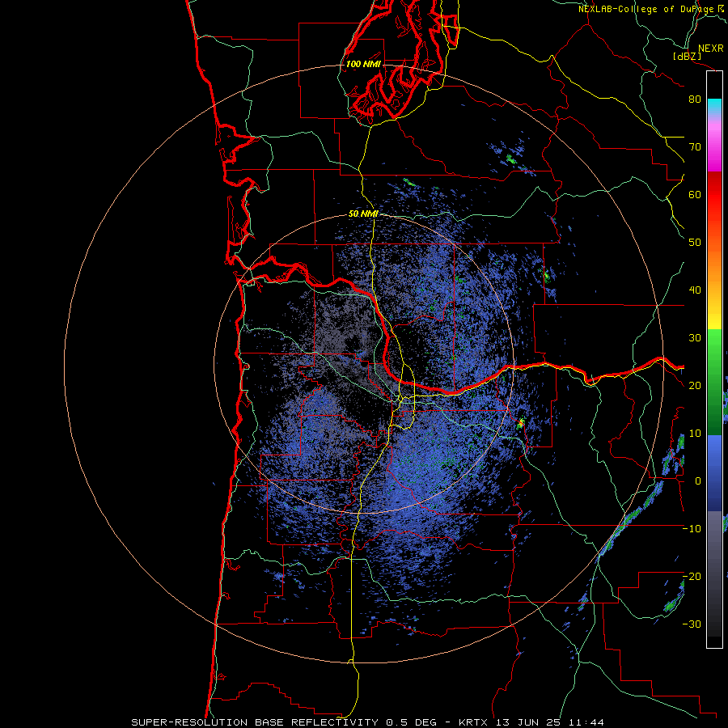Click the 80 value on dBZ scale
728x728 pixels.
tap(695, 99)
